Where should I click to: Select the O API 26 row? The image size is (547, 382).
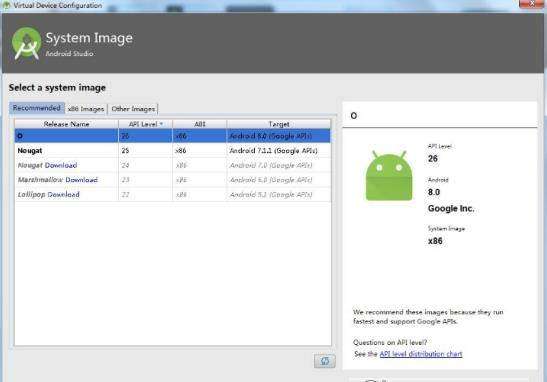(173, 136)
